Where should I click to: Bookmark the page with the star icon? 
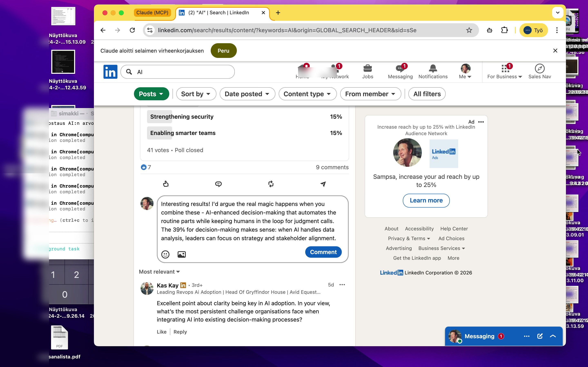point(469,30)
